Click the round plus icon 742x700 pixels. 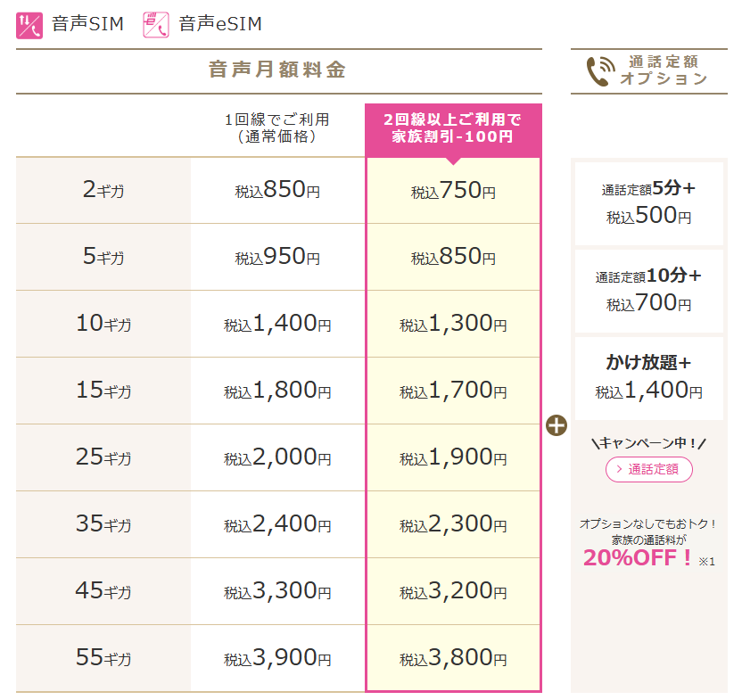click(x=556, y=425)
